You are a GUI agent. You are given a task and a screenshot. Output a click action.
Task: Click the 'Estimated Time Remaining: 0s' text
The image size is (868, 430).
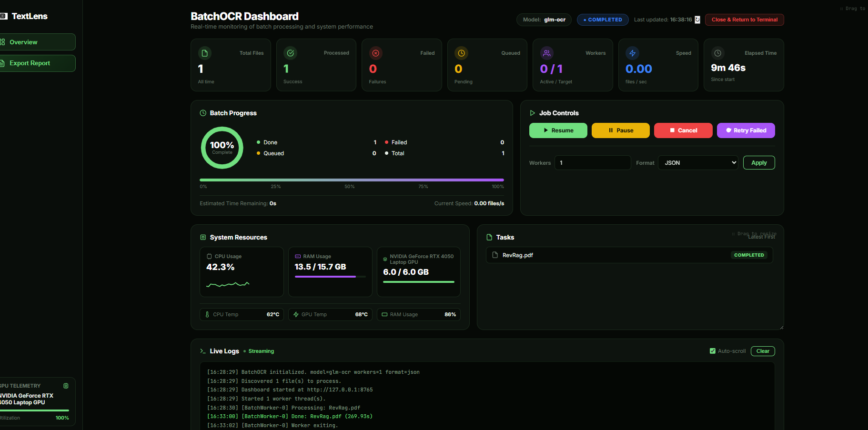point(238,203)
